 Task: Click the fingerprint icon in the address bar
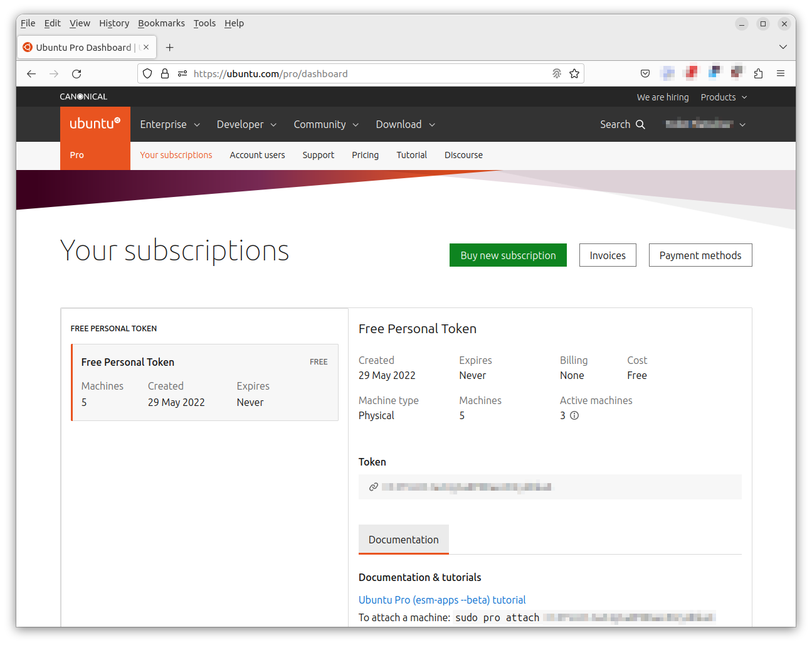click(x=557, y=73)
